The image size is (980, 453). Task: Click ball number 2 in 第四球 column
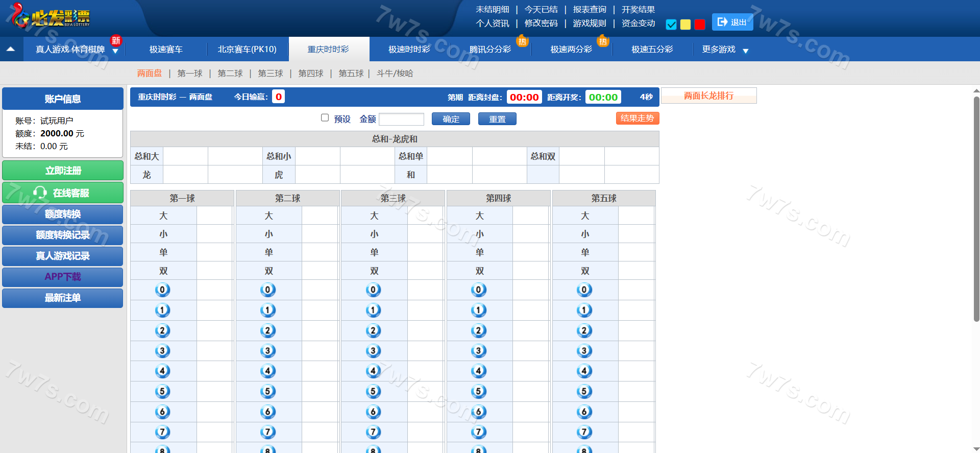tap(478, 330)
